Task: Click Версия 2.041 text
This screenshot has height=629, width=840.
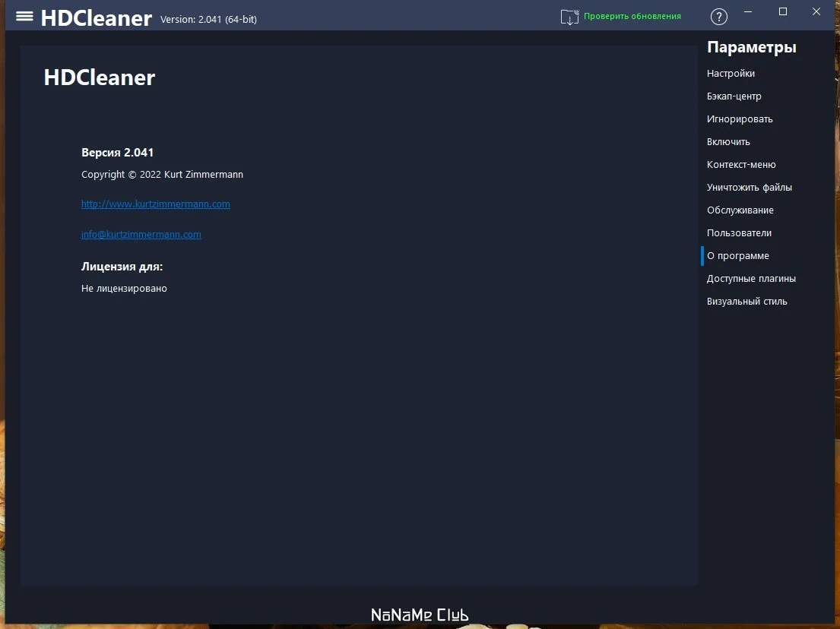Action: [x=117, y=153]
